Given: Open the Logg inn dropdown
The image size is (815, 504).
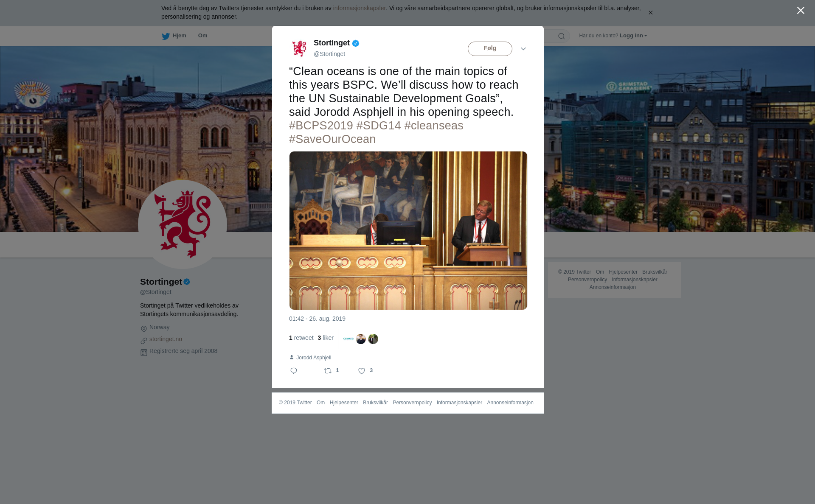Looking at the screenshot, I should [x=633, y=36].
